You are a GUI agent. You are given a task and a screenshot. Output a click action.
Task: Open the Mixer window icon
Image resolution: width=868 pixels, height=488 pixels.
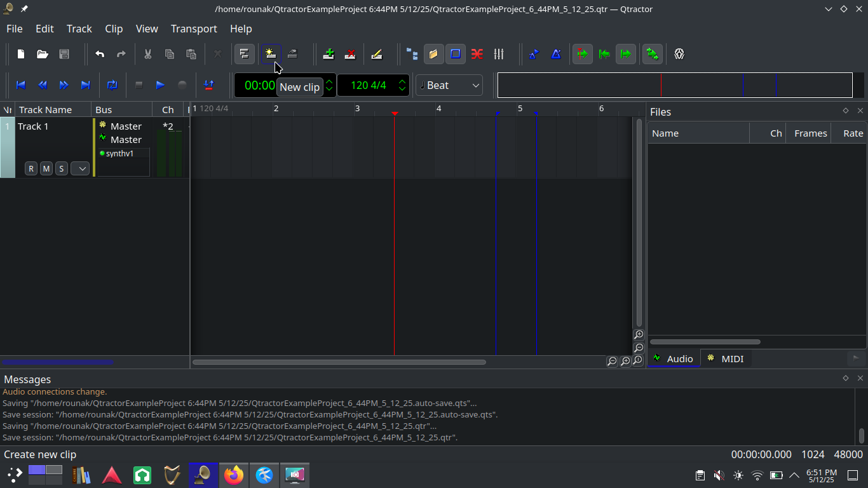pos(499,54)
